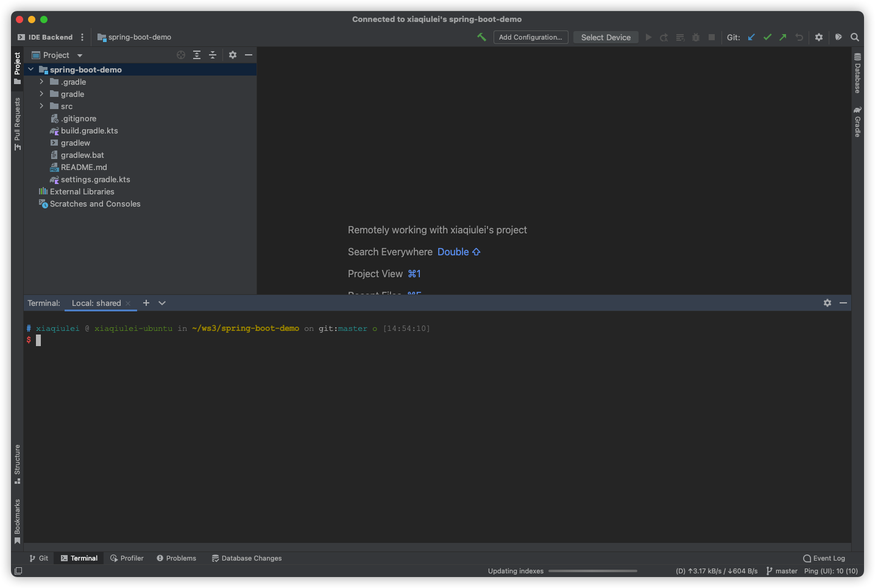The height and width of the screenshot is (588, 875).
Task: Open Search Everywhere magnifier icon
Action: pyautogui.click(x=855, y=37)
